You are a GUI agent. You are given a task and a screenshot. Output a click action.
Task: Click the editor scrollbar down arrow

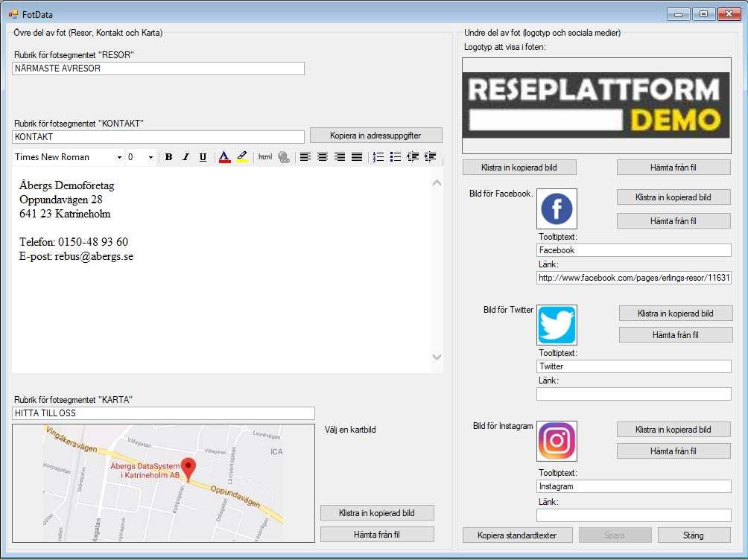tap(437, 357)
